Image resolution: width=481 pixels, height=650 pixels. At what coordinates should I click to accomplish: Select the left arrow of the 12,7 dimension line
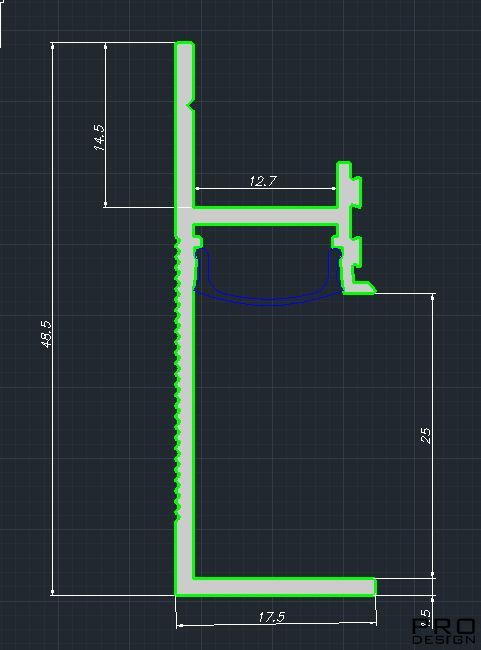pos(197,188)
